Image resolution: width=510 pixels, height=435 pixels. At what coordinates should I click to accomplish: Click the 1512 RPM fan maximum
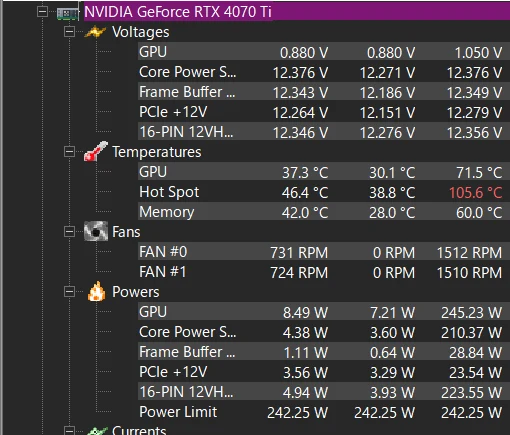pyautogui.click(x=469, y=253)
